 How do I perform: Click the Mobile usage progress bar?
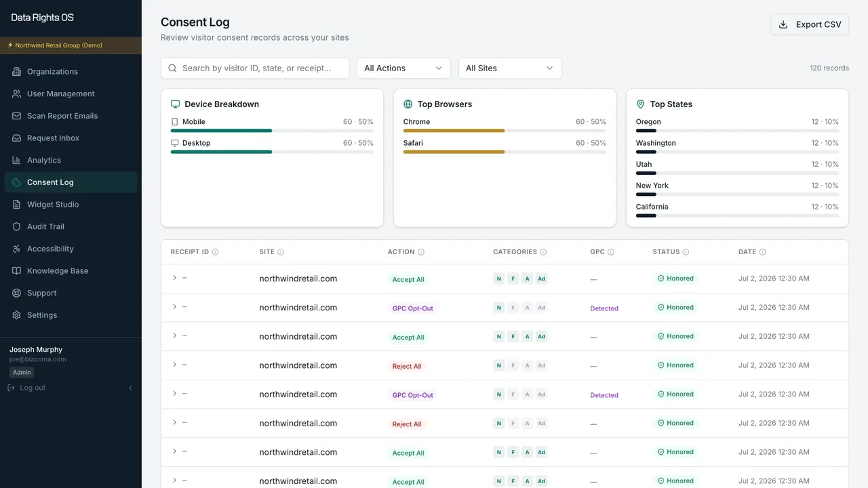(272, 131)
